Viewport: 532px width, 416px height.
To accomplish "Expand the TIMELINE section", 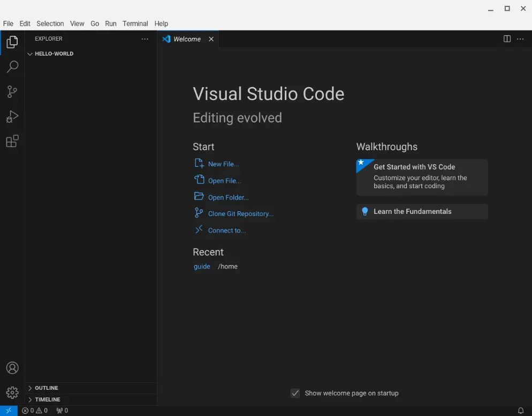I will pos(48,399).
